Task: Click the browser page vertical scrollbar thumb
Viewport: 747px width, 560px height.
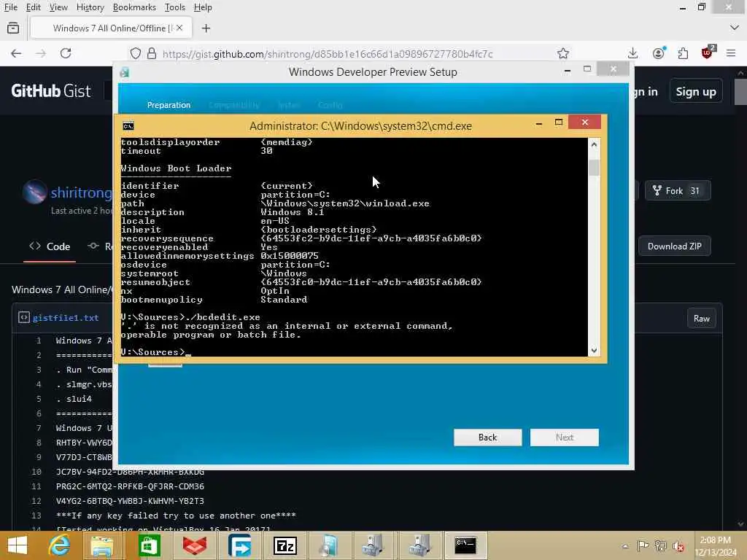Action: coord(741,92)
